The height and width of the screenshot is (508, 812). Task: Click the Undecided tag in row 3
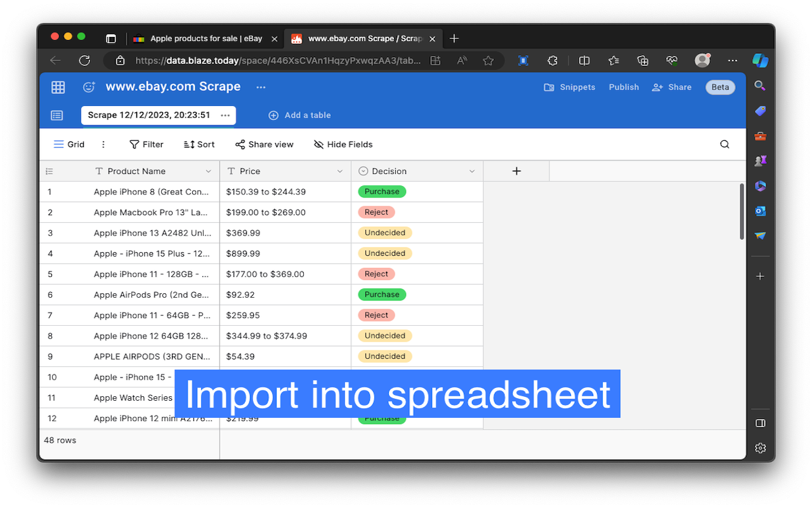[x=385, y=232]
